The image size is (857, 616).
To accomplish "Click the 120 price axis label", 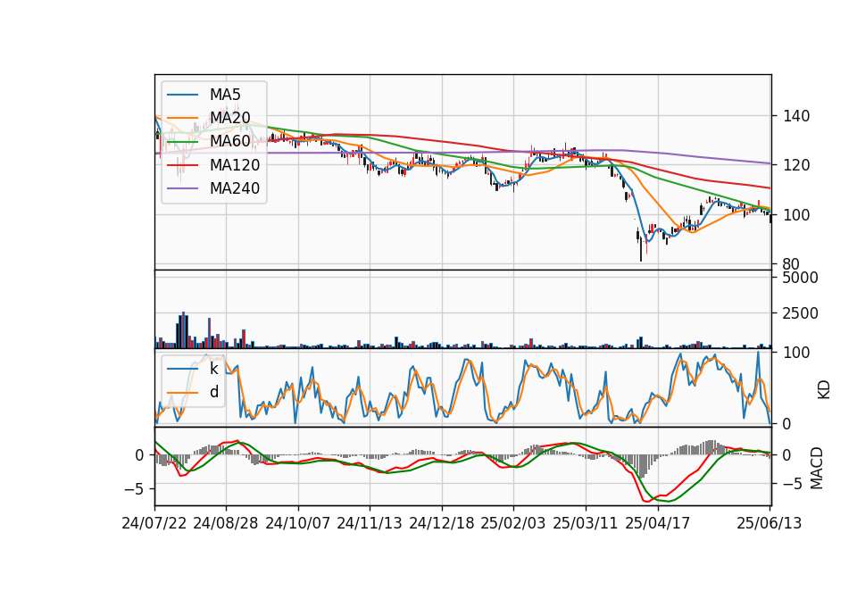I will 796,165.
